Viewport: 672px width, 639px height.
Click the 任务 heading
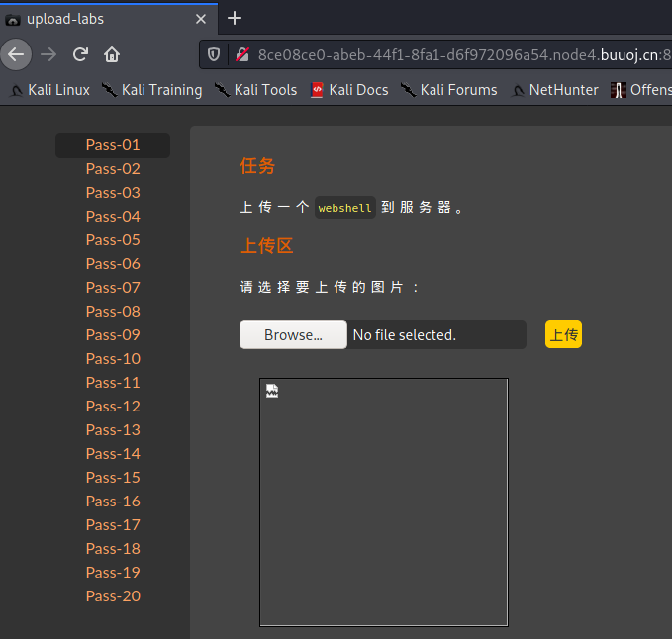[257, 166]
